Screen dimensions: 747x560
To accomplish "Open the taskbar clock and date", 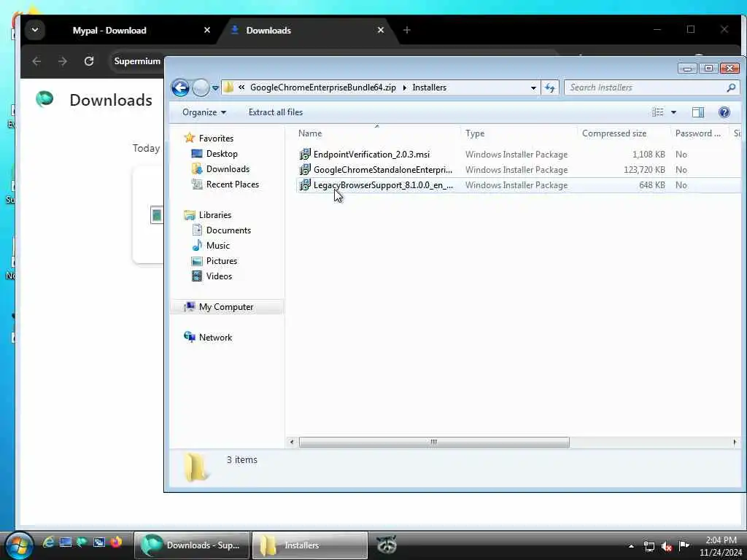I will point(720,546).
